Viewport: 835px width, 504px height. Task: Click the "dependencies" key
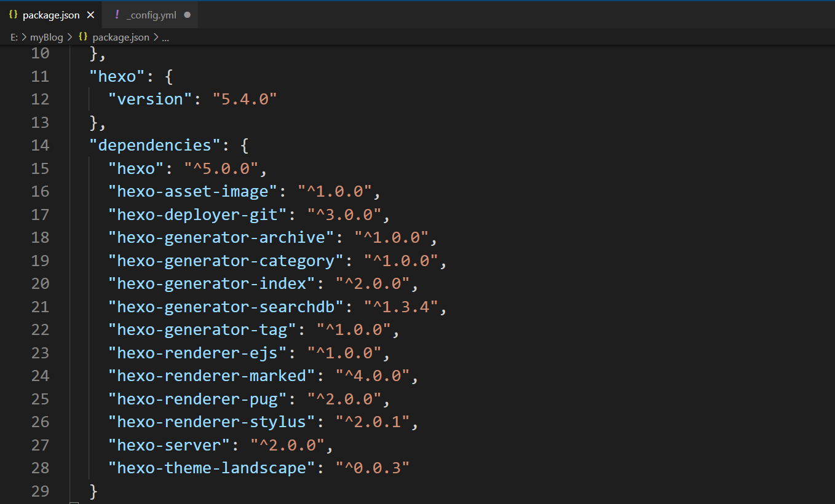point(155,146)
